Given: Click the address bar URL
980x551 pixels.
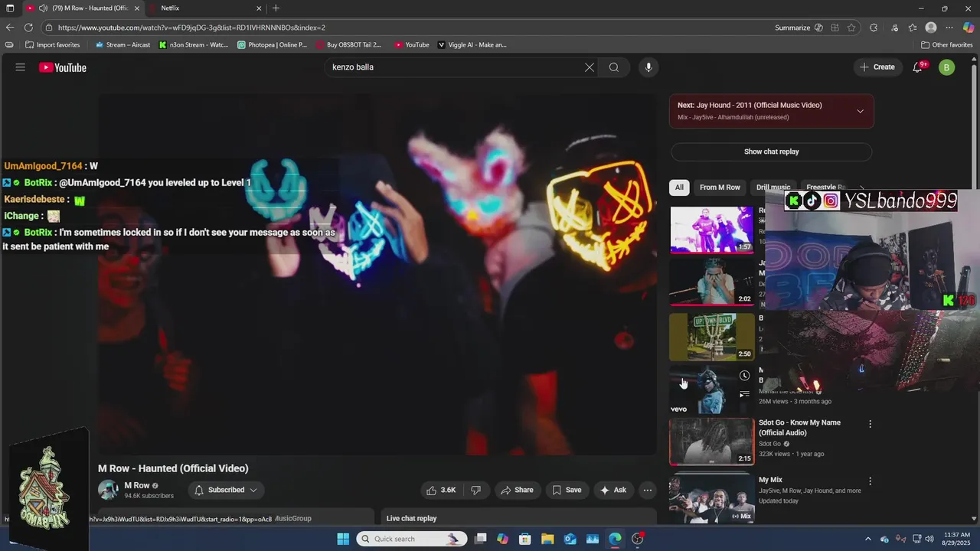Looking at the screenshot, I should tap(191, 28).
